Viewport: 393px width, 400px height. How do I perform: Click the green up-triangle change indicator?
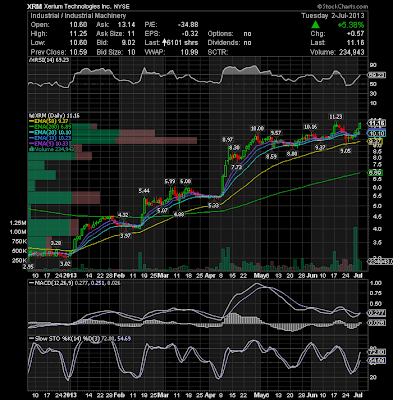point(315,25)
